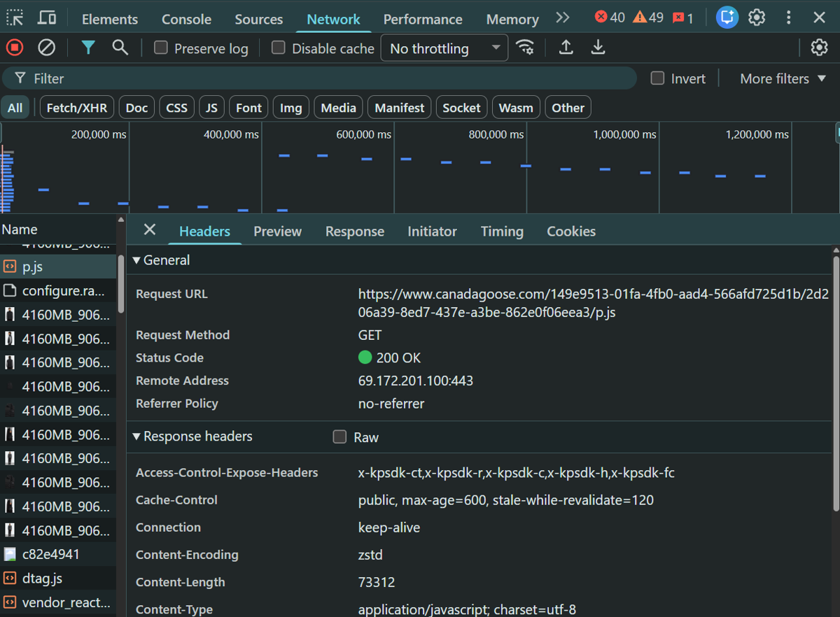Toggle the device toolbar icon

(47, 18)
